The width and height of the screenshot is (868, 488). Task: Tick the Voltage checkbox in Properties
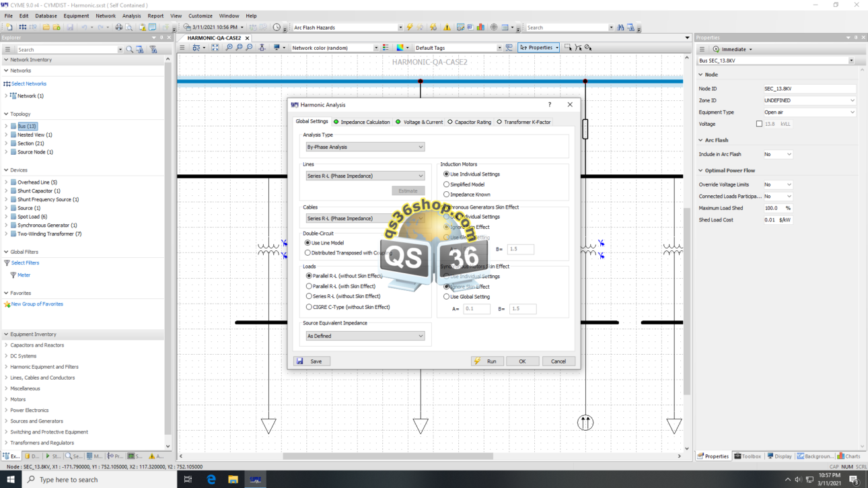[759, 124]
